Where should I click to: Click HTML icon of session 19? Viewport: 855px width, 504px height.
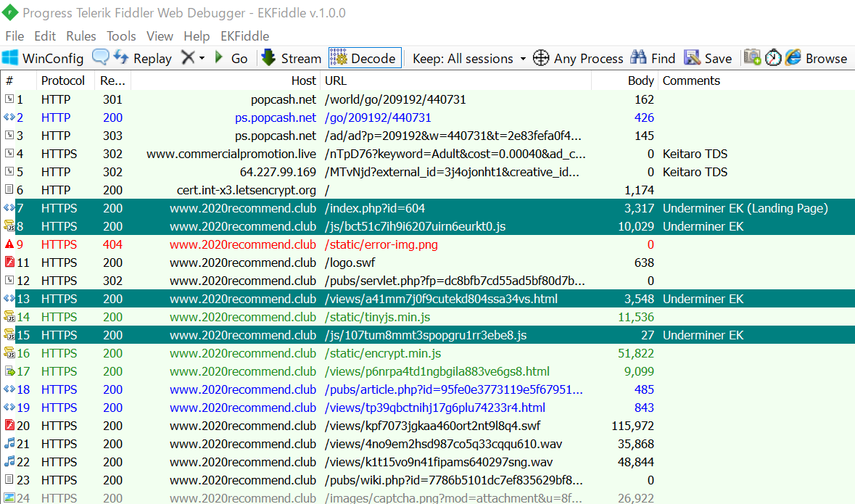coord(9,407)
